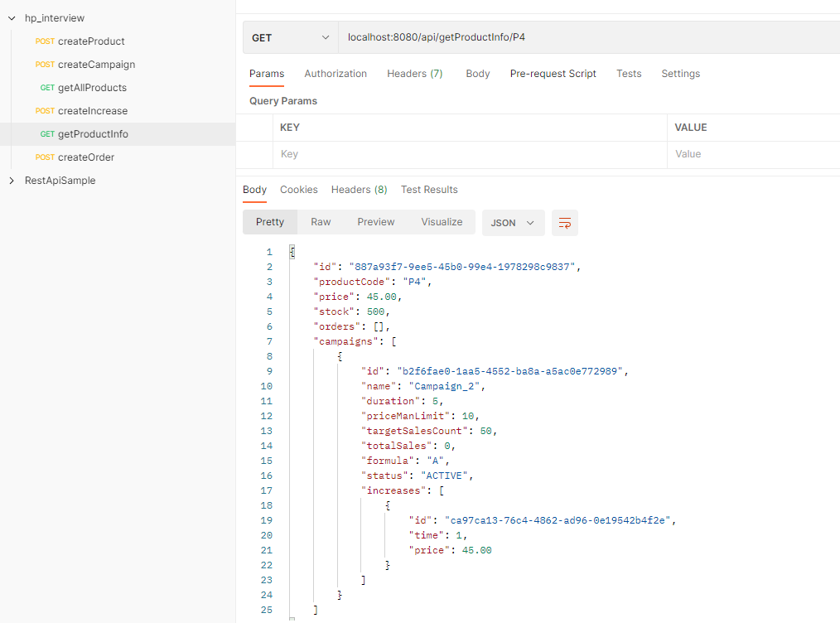Open the request Settings tab
The image size is (840, 623).
point(680,73)
